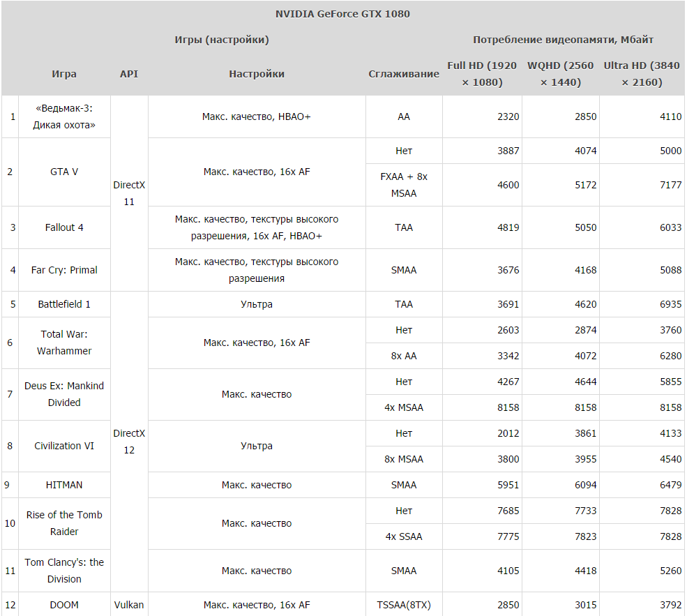Click the 'API' column header

pos(129,74)
